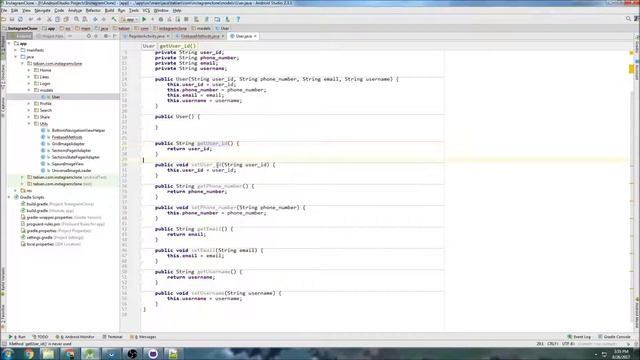Toggle the Captures tool window
The image size is (640, 360).
pos(3,107)
